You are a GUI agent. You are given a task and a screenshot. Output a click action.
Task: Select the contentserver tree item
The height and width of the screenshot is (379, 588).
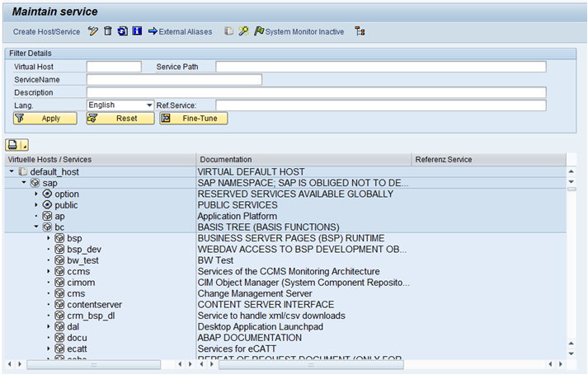click(94, 304)
